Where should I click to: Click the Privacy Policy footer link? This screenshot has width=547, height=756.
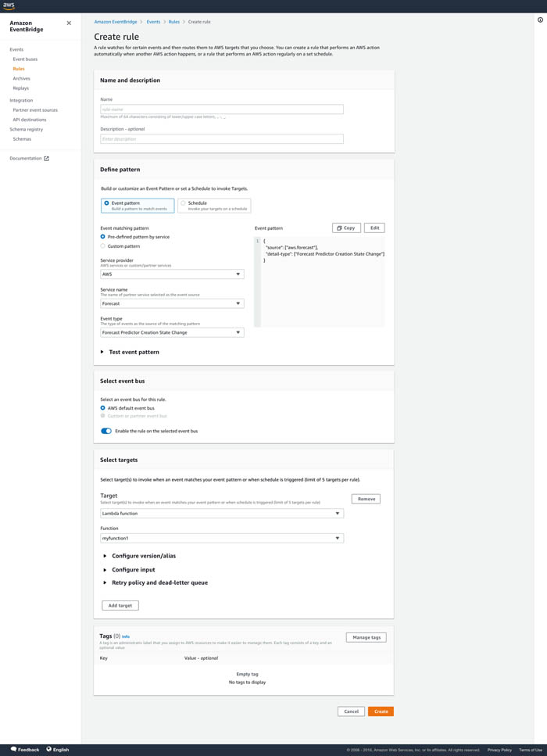click(x=499, y=751)
